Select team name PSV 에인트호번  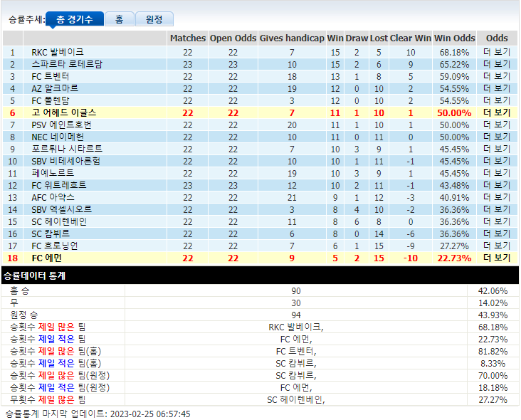[x=61, y=125]
